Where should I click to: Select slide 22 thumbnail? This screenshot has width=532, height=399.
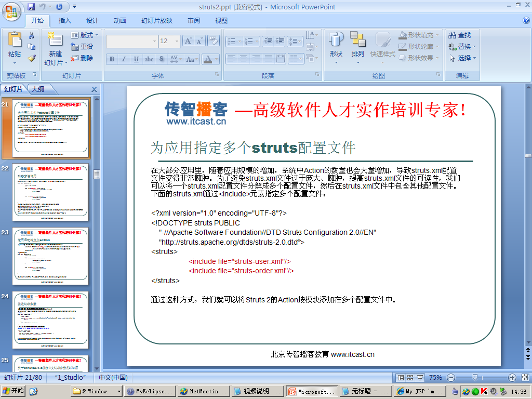pyautogui.click(x=50, y=192)
